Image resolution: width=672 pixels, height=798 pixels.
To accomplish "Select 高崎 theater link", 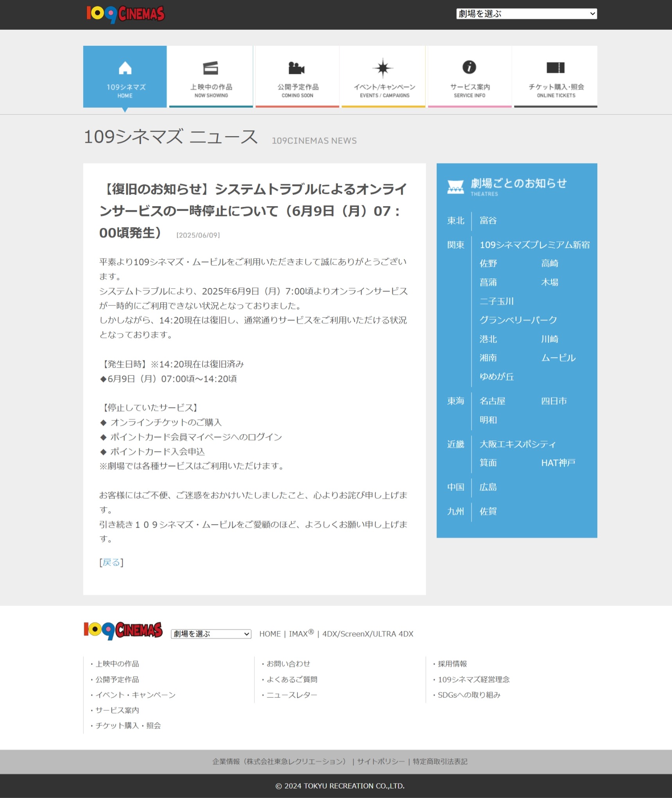I will coord(550,264).
